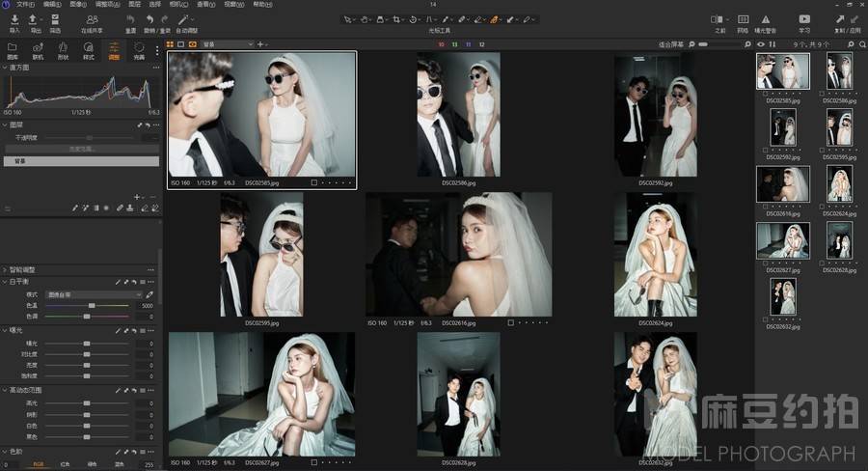Collapse the White Balance (白平衡) panel
This screenshot has width=868, height=471.
point(5,282)
